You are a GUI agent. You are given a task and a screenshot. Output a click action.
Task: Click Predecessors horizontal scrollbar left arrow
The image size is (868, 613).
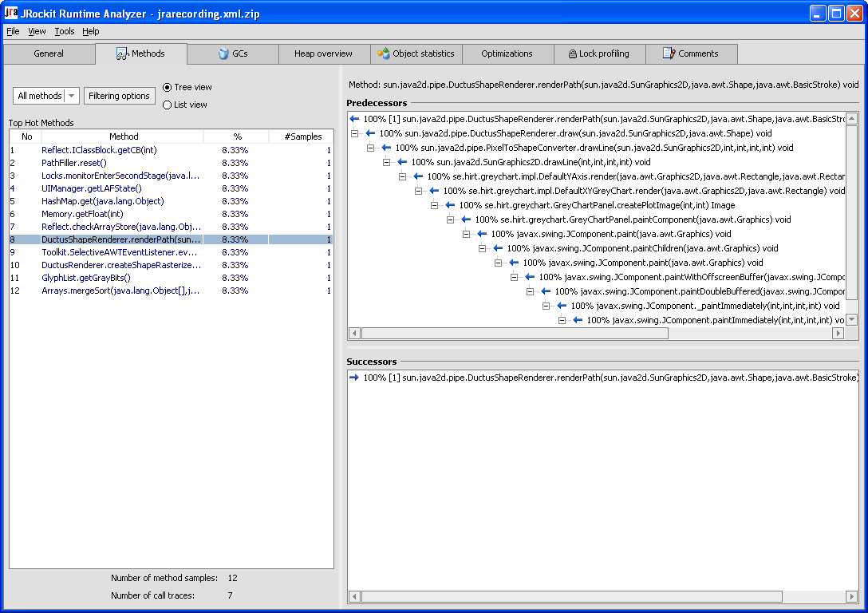click(354, 334)
